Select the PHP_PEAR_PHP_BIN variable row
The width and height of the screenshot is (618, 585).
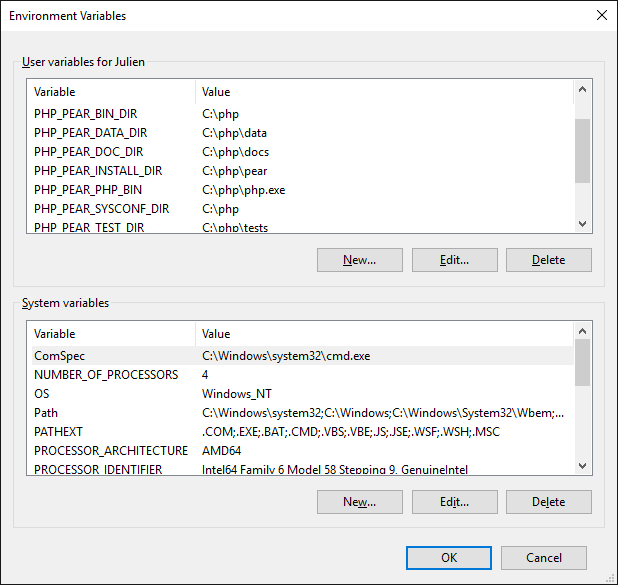coord(302,190)
